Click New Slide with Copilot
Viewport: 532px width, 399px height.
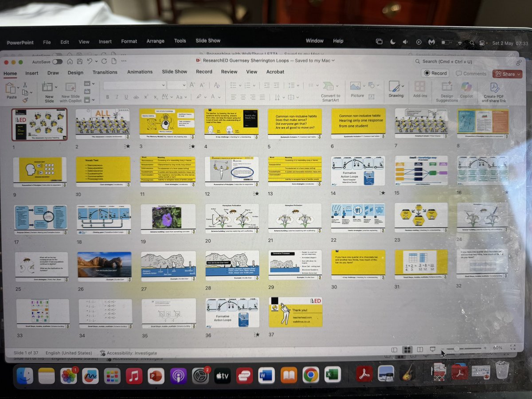pos(71,92)
